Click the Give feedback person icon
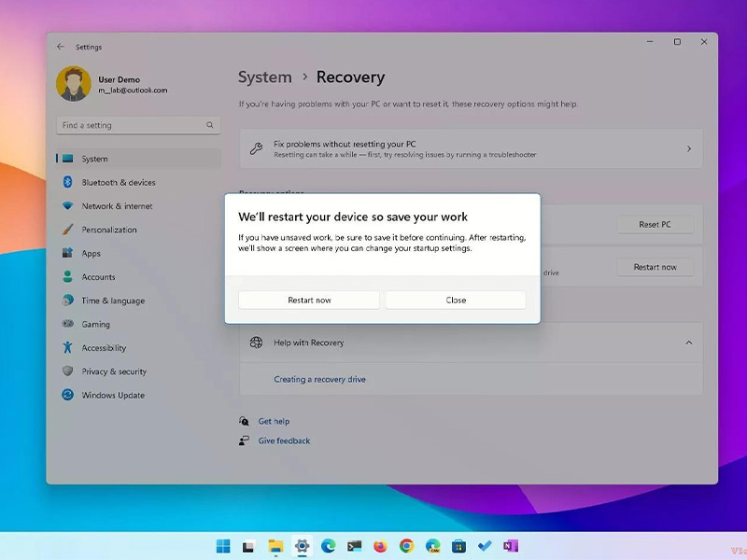The height and width of the screenshot is (560, 747). click(244, 441)
